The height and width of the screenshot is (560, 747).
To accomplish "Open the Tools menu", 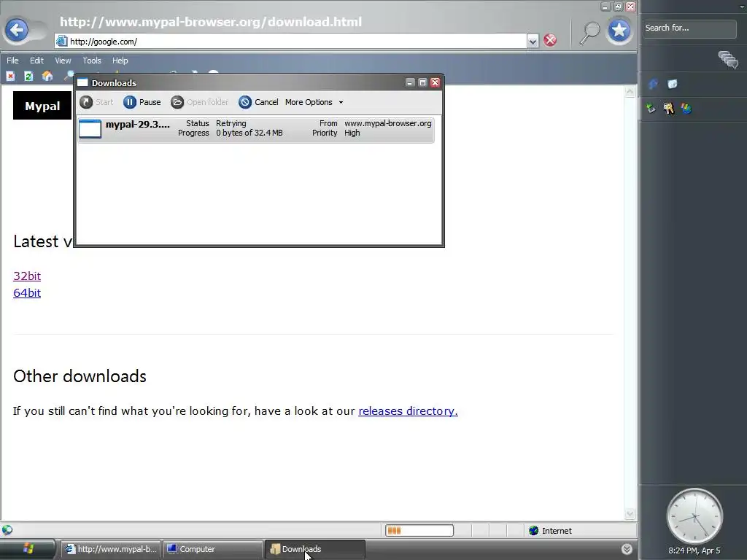I will (92, 61).
